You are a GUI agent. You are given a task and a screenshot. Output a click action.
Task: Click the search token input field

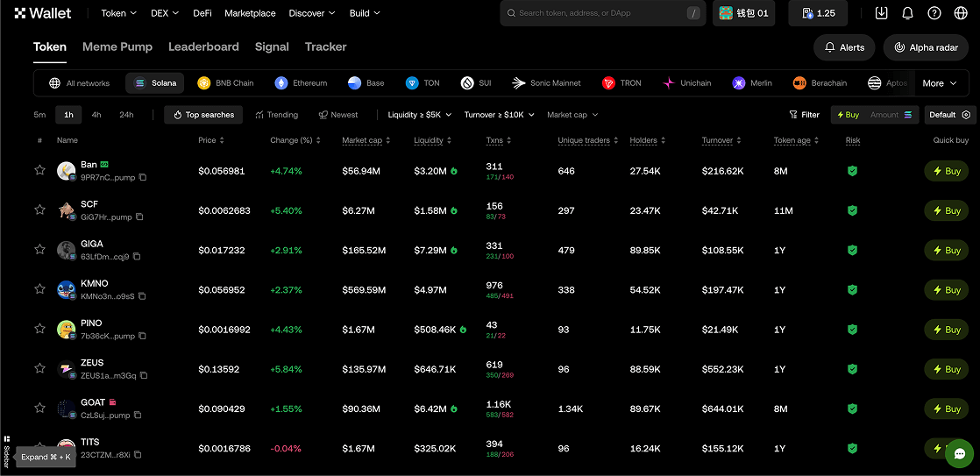603,13
